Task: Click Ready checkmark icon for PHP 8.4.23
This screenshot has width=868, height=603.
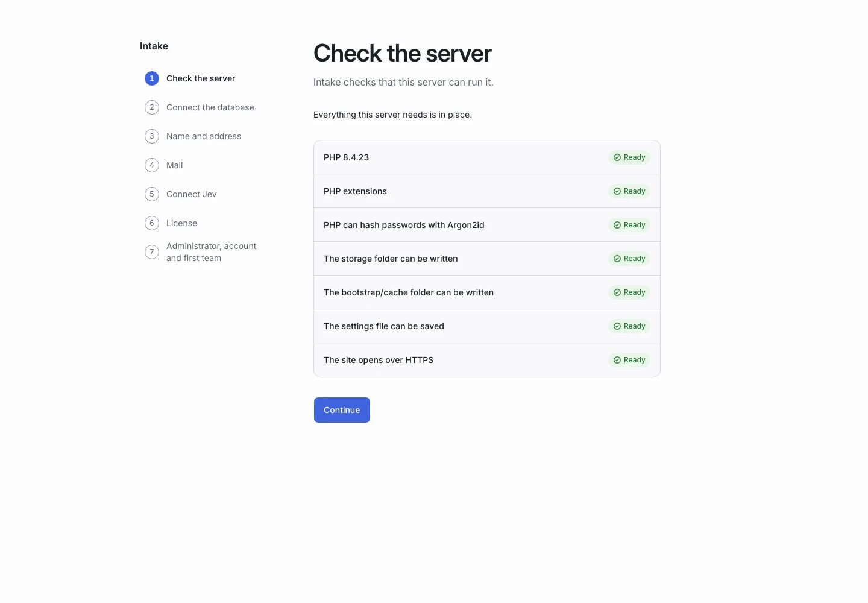Action: [x=617, y=157]
